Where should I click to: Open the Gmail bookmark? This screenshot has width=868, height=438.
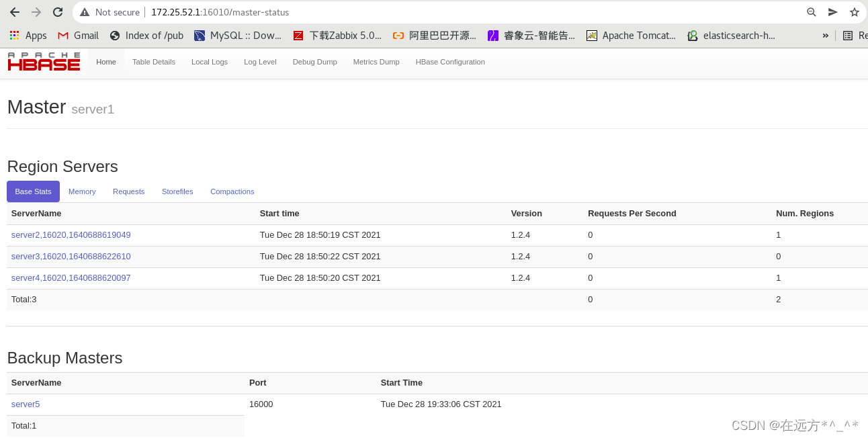79,36
